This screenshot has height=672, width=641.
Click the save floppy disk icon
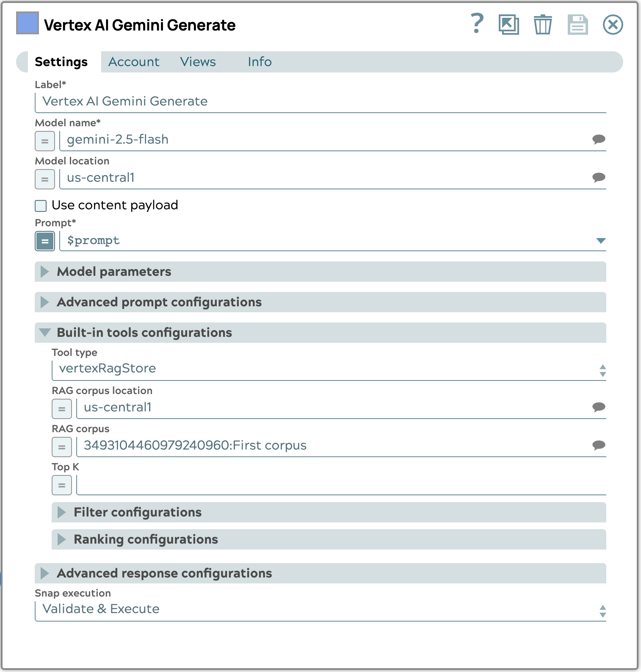(577, 24)
